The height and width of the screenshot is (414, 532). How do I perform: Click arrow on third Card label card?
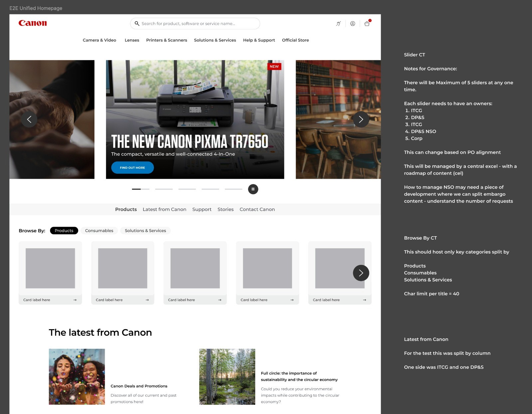[x=220, y=300]
